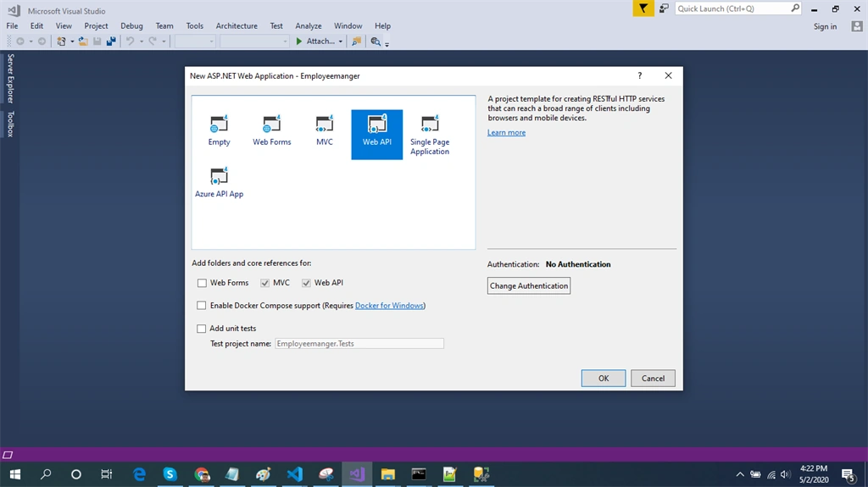Viewport: 868px width, 487px height.
Task: Select the Single Page Application template
Action: pos(430,135)
